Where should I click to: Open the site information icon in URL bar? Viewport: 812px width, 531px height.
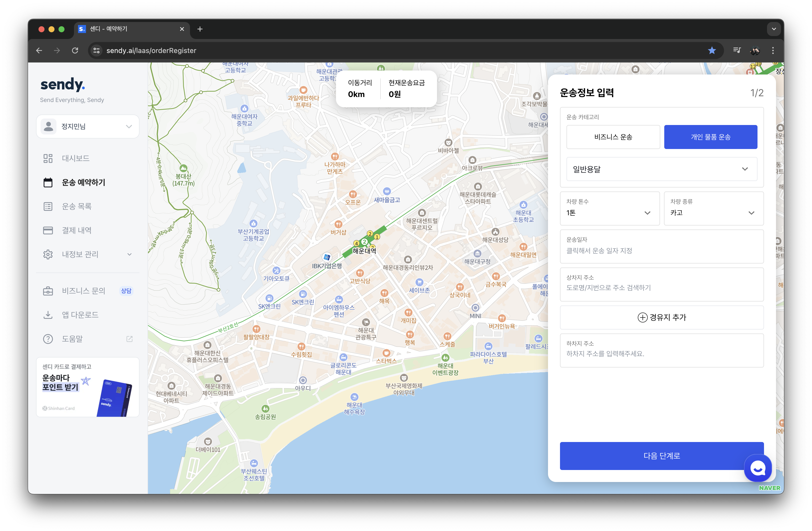(x=96, y=50)
